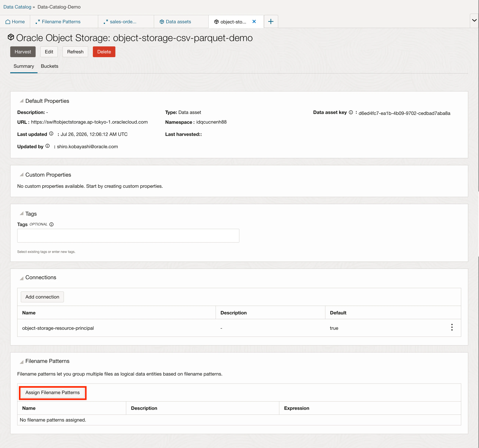
Task: Show info for optional Tags field
Action: tap(52, 224)
